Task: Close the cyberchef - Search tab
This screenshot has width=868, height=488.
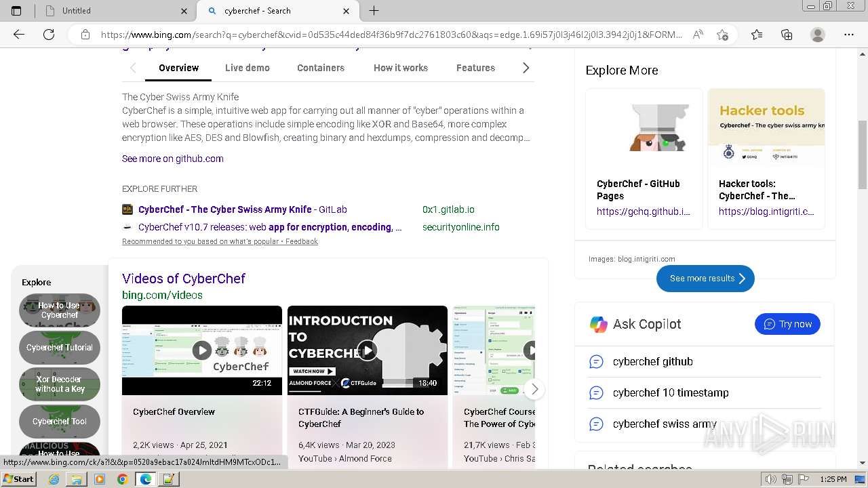Action: click(x=347, y=11)
